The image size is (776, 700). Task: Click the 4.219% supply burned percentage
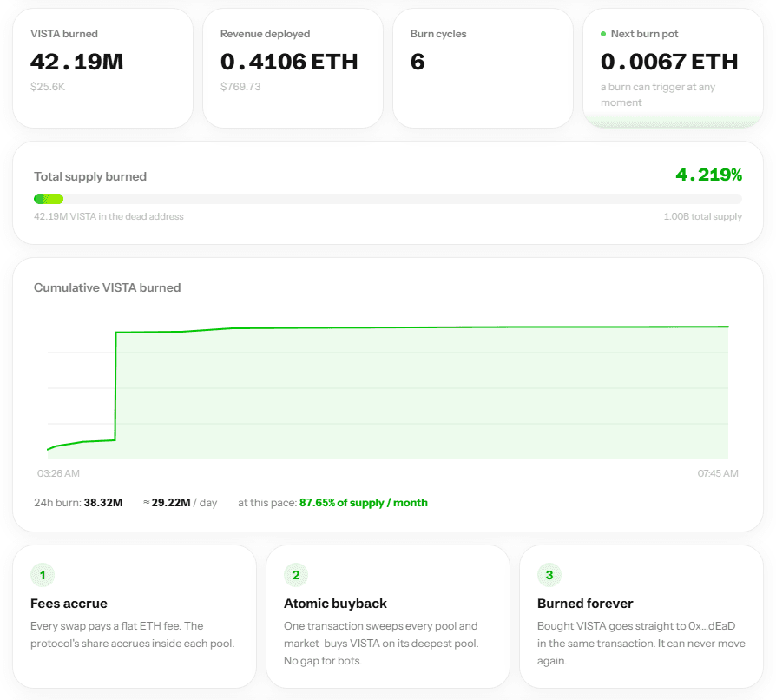click(x=708, y=175)
